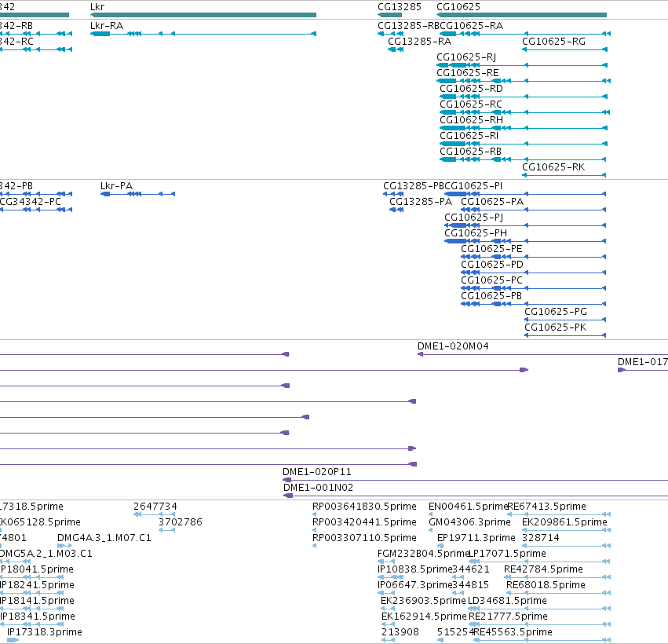This screenshot has height=644, width=668.
Task: Select the CG10625-PB protein feature
Action: tap(533, 304)
